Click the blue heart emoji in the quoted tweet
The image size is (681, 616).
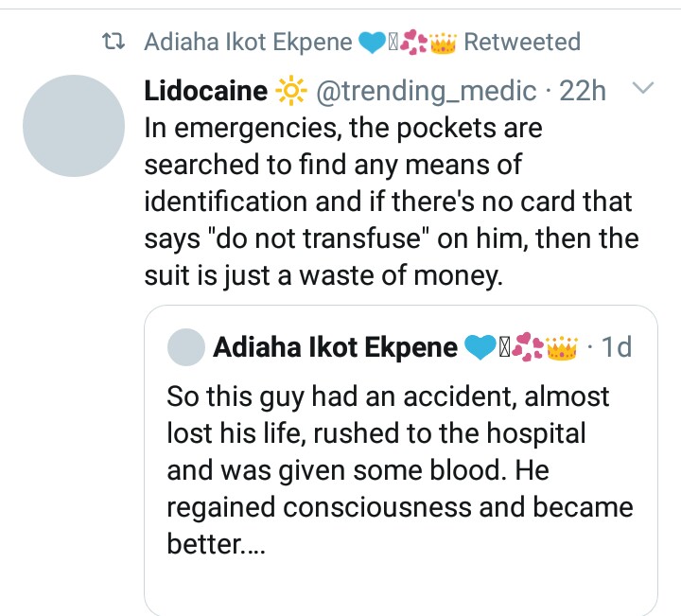480,348
